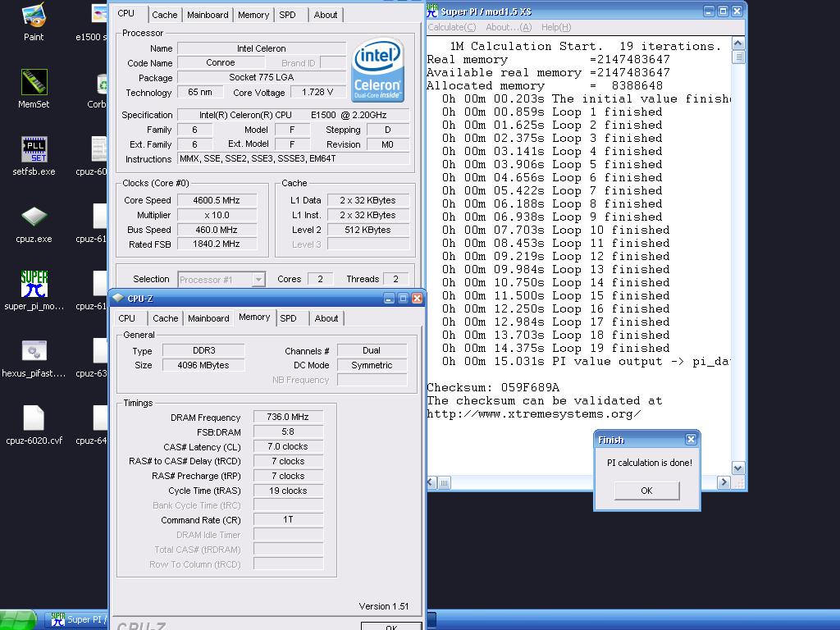Maximize the Super PI window
This screenshot has height=630, width=840.
[723, 11]
